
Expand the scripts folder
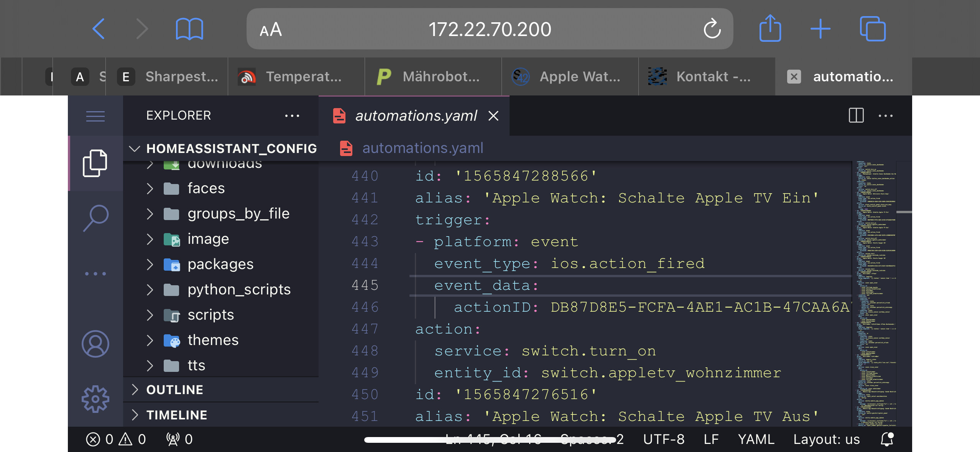[x=150, y=315]
